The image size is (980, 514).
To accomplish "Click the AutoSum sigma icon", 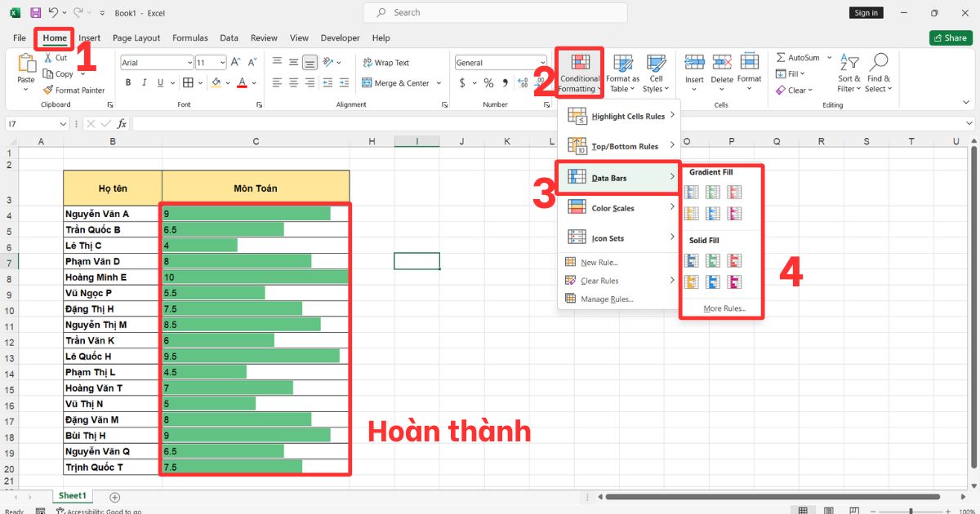I will point(781,58).
